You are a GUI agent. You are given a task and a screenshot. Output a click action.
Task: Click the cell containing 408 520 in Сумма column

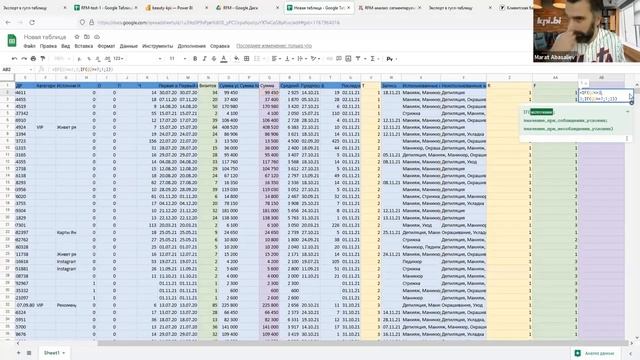coord(269,127)
